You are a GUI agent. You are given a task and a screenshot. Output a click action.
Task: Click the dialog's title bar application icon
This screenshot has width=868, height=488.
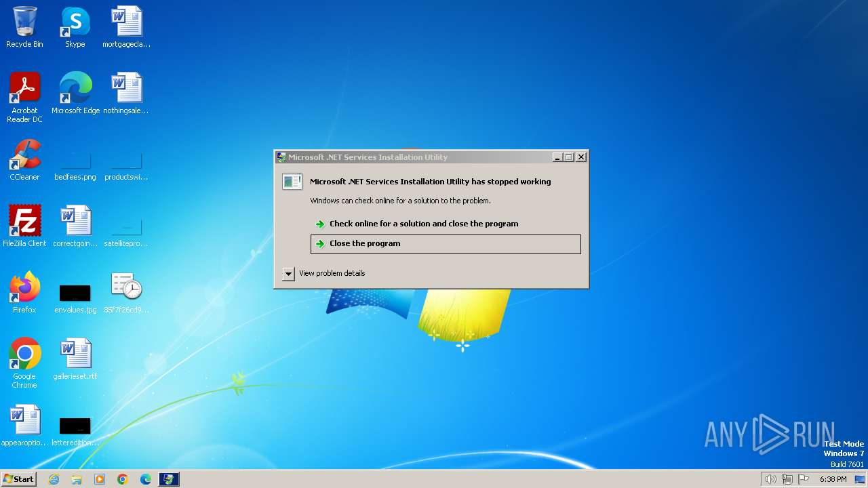coord(281,157)
